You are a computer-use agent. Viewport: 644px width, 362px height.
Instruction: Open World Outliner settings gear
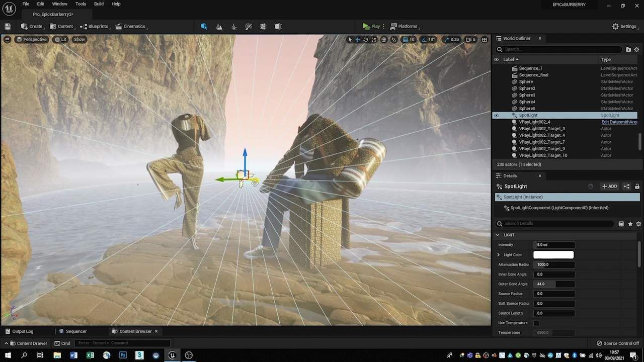[636, 49]
